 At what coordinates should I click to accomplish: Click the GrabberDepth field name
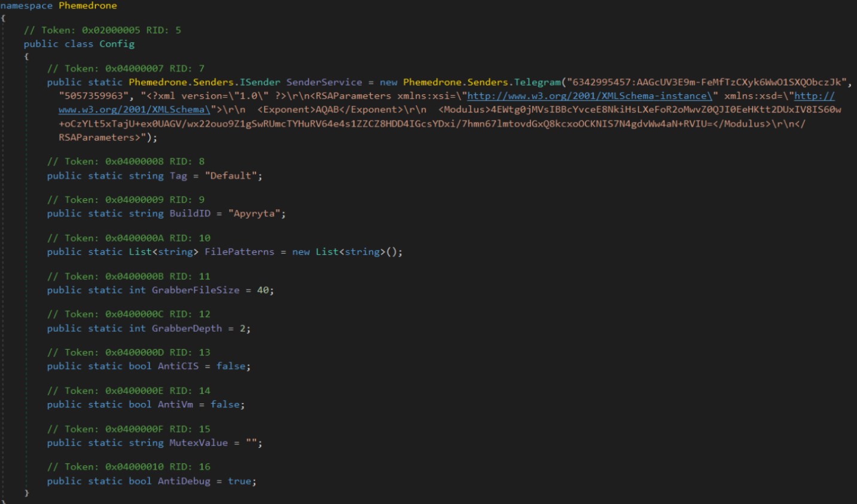pos(187,328)
